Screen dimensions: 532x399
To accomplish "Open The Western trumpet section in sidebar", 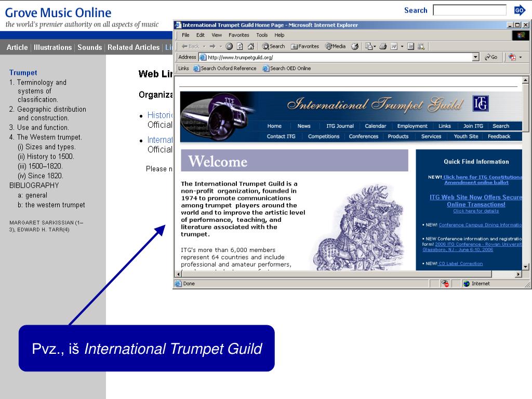I will pos(46,137).
